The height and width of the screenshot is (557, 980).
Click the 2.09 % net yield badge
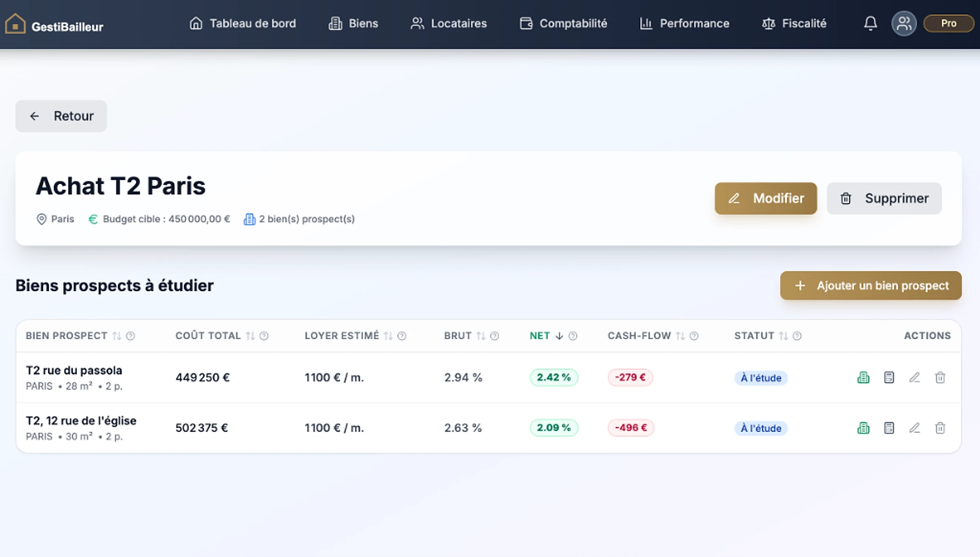(554, 428)
